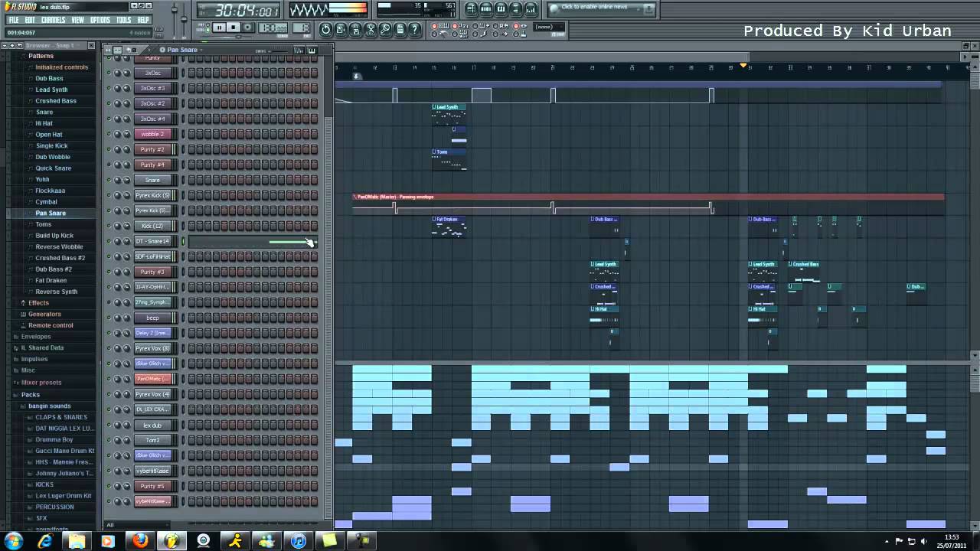Click the record transport button

point(247,28)
